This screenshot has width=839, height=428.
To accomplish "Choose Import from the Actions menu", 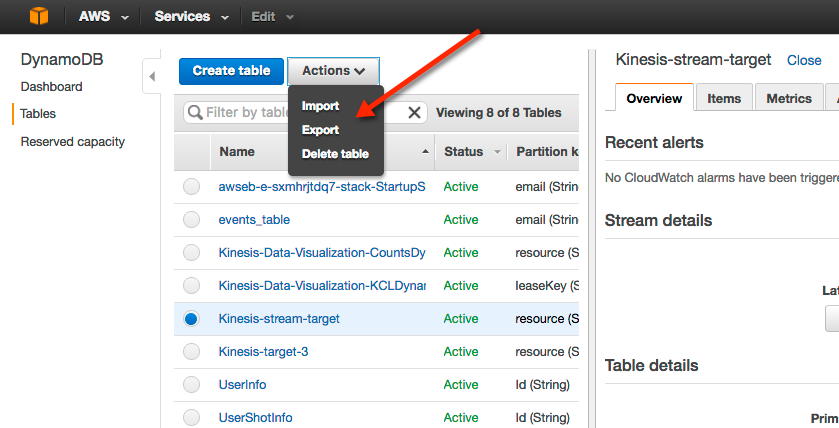I will point(320,106).
